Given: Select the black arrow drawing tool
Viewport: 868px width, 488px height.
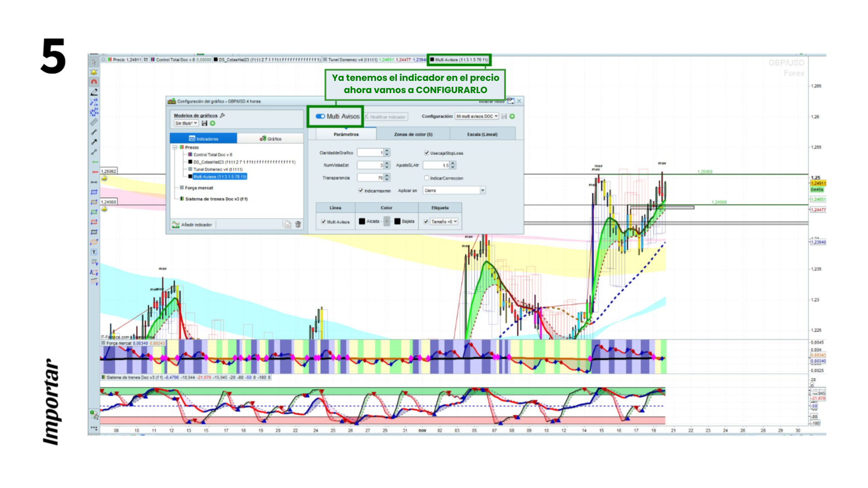Looking at the screenshot, I should click(94, 142).
